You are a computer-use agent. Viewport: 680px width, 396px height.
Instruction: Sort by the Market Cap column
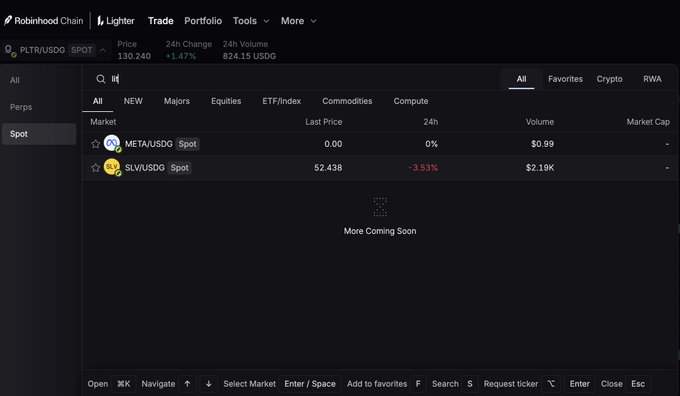[648, 122]
